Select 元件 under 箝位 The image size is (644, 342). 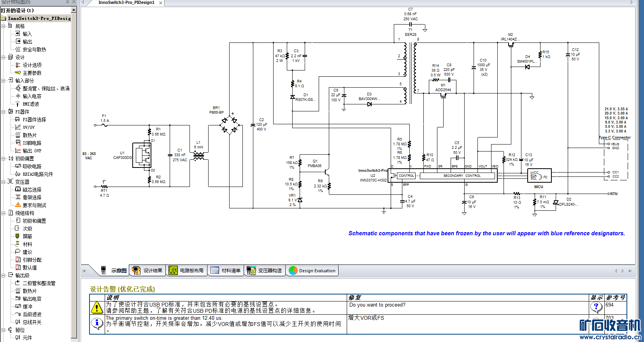[27, 338]
